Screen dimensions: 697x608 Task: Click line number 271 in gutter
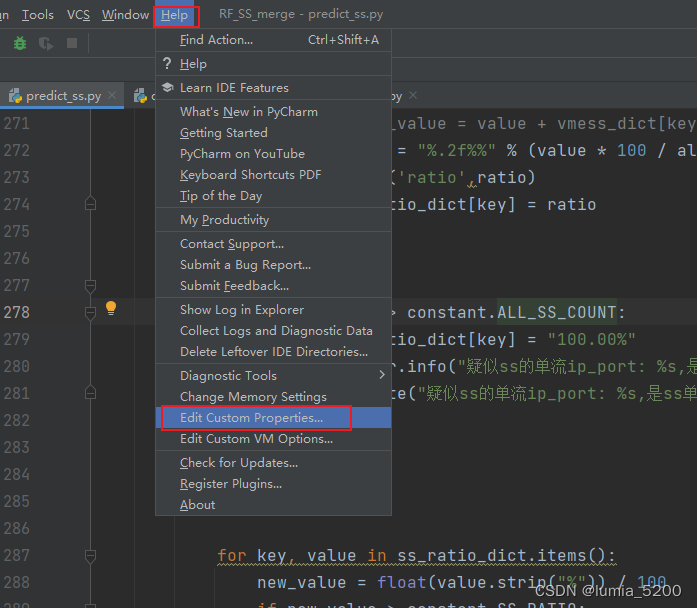click(16, 124)
